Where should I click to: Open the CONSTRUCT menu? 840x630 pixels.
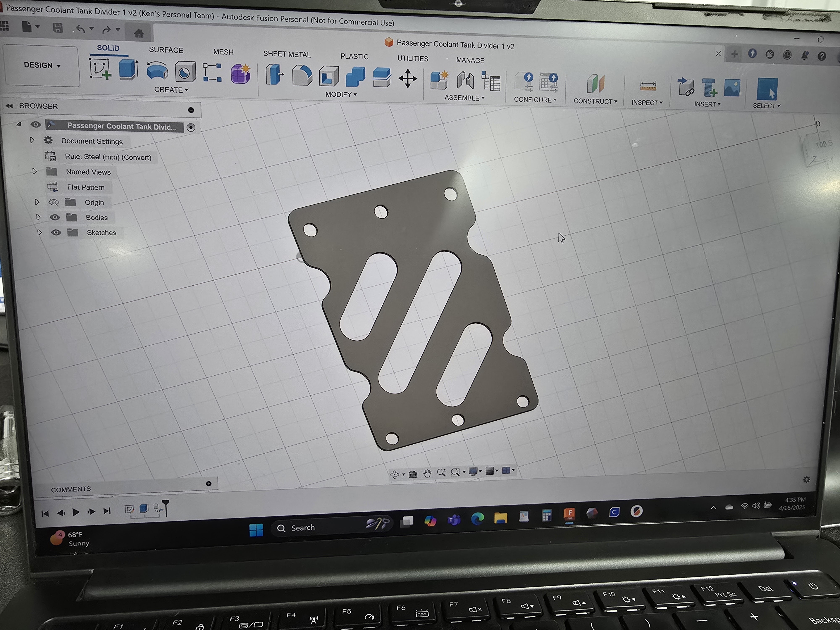tap(595, 101)
